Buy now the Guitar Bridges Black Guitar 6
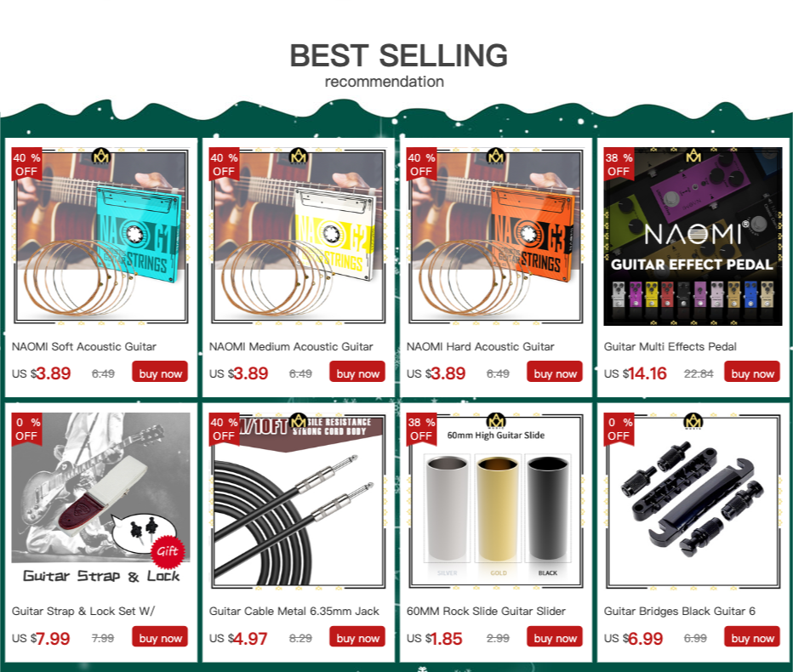Image resolution: width=793 pixels, height=672 pixels. (x=752, y=638)
